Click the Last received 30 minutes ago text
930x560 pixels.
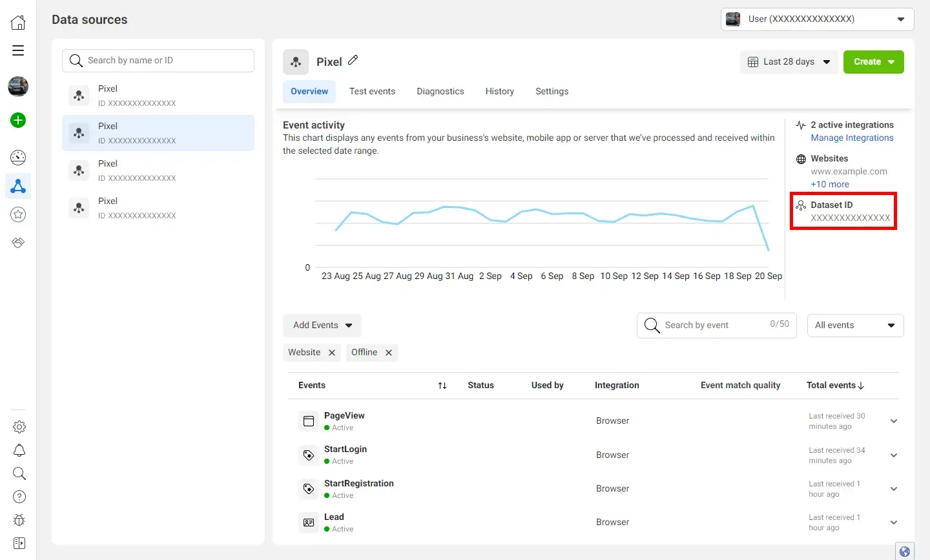point(837,421)
